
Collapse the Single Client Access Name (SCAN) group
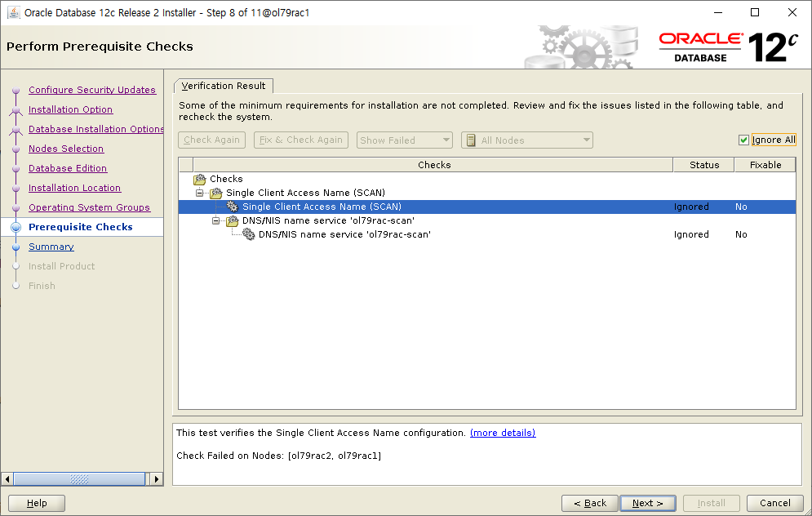click(199, 193)
